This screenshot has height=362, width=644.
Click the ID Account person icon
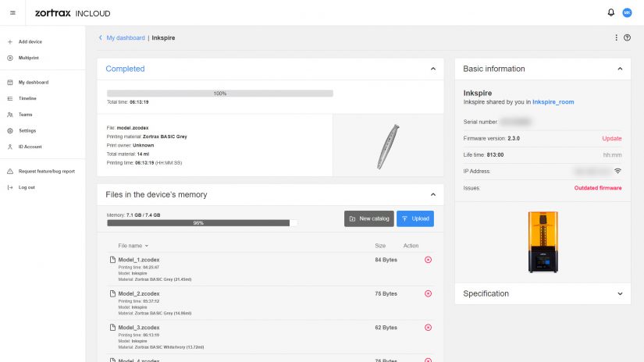click(10, 147)
